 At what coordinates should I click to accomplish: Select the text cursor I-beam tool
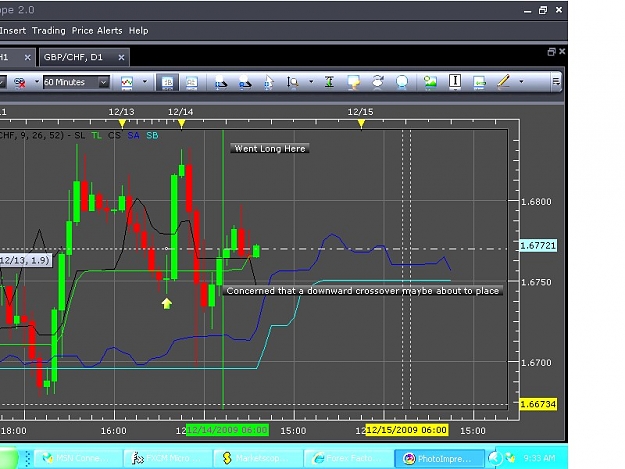(455, 82)
